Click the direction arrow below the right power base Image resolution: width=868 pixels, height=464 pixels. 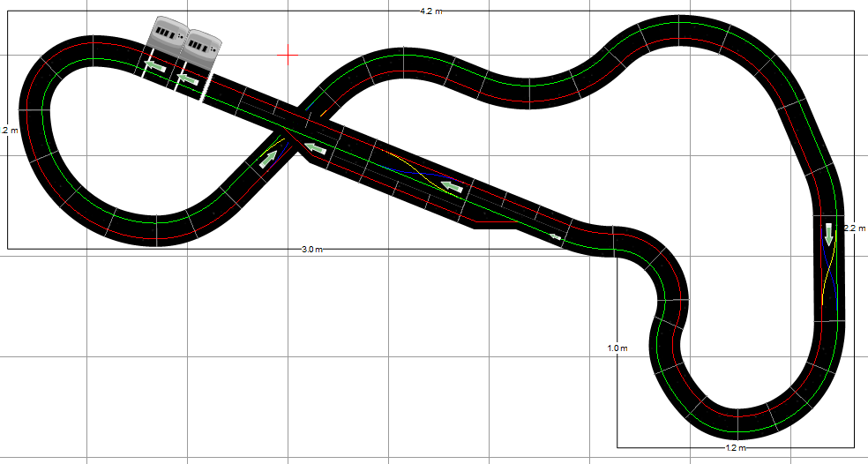tap(187, 80)
